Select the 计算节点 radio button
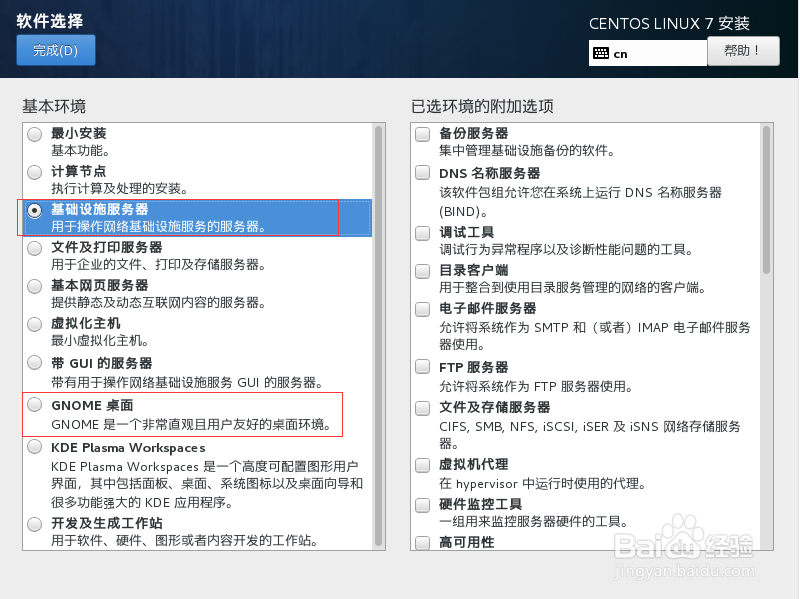The width and height of the screenshot is (800, 599). tap(35, 172)
